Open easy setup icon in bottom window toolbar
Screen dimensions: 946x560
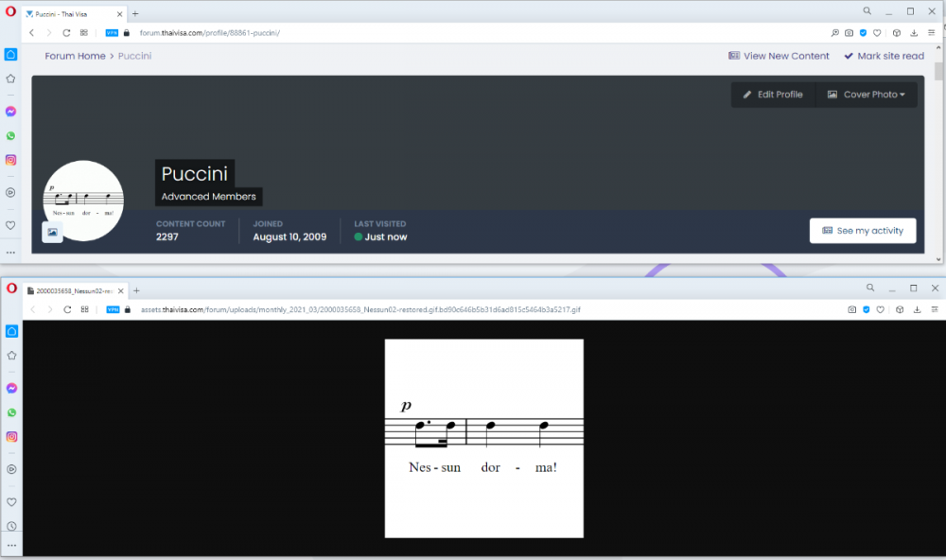[x=935, y=309]
